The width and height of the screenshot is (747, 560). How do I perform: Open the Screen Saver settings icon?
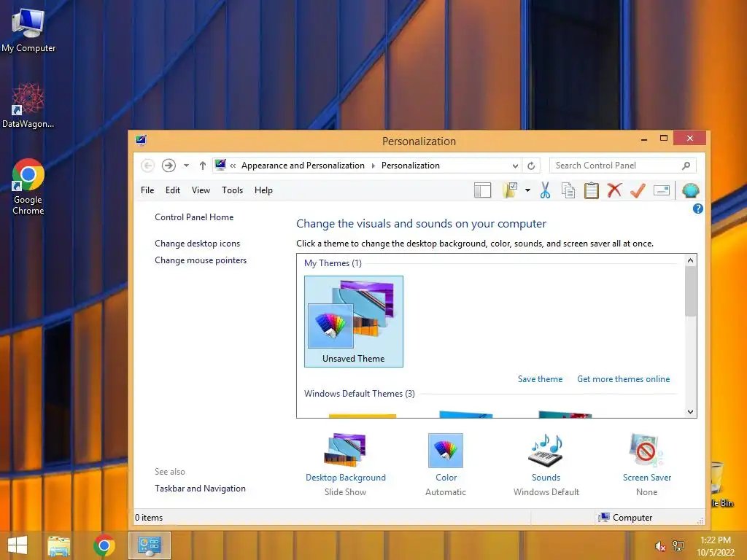tap(646, 450)
